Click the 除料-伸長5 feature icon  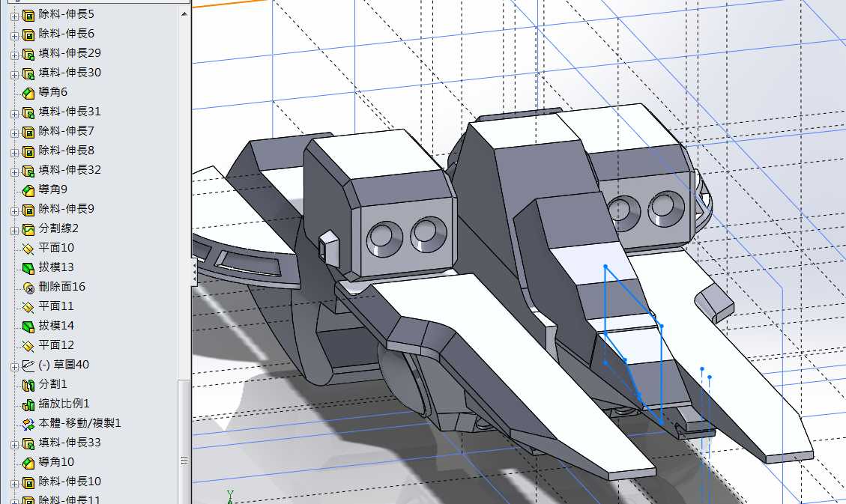[x=28, y=15]
